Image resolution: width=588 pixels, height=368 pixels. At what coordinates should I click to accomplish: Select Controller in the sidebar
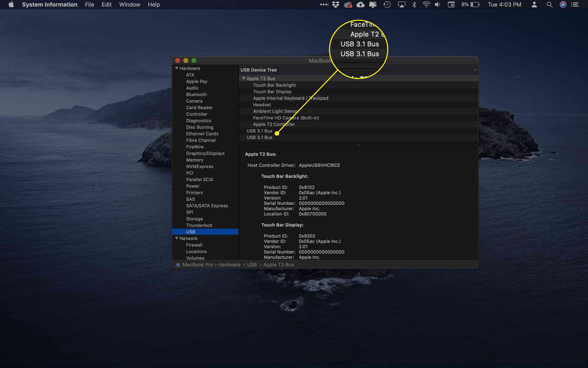(197, 114)
